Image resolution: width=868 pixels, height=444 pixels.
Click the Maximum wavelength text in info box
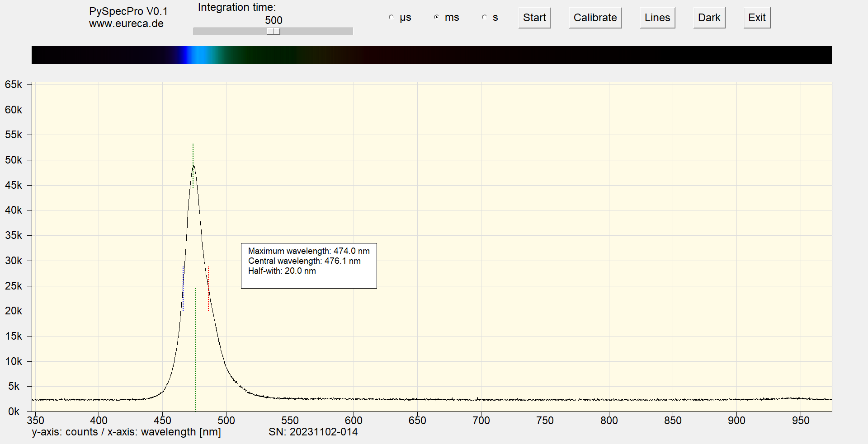[x=309, y=251]
